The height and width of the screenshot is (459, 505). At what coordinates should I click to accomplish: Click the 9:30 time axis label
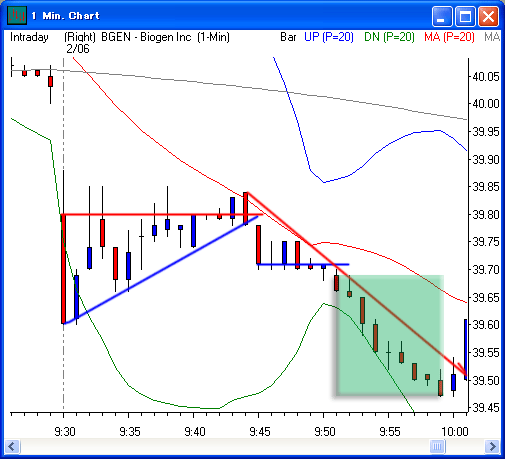click(x=65, y=432)
